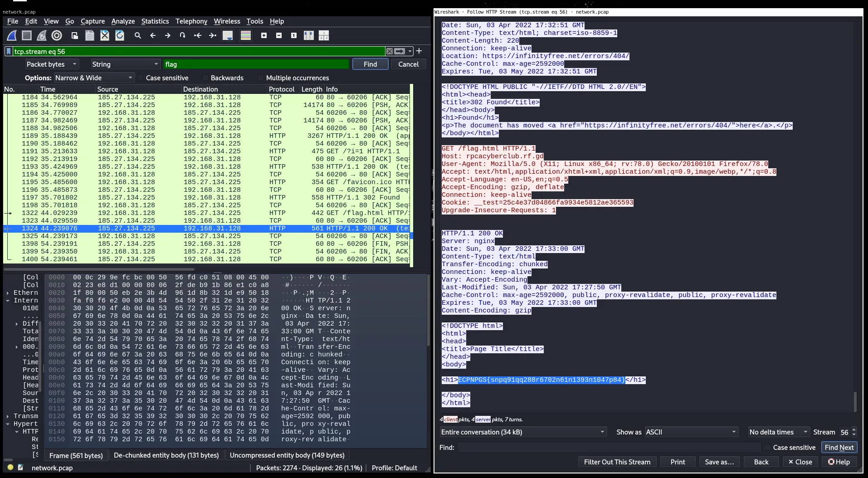Zoom in on packet list text

coord(263,35)
